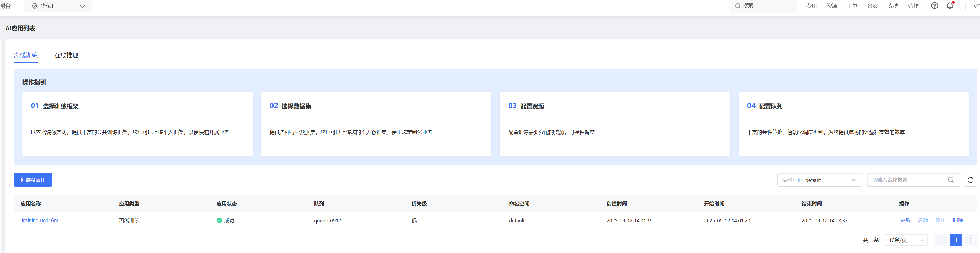This screenshot has height=253, width=980.
Task: Open the 工单 menu
Action: (x=852, y=6)
